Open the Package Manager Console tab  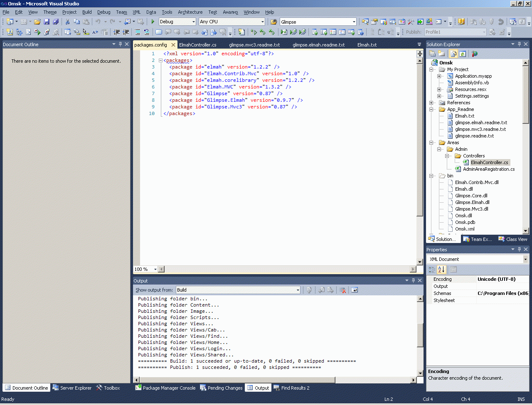tap(165, 388)
